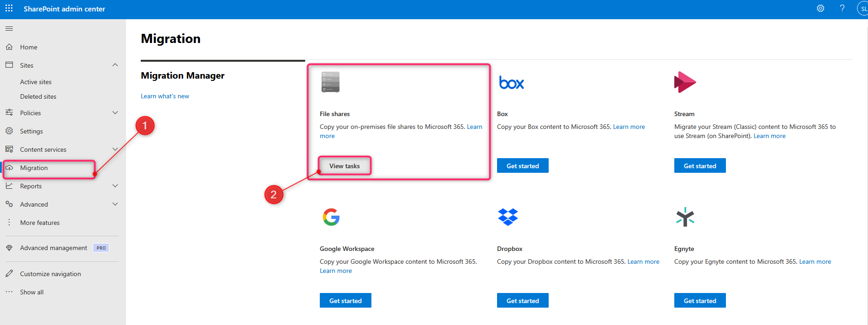Open Learn more link for Stream
The height and width of the screenshot is (325, 868).
click(x=769, y=136)
